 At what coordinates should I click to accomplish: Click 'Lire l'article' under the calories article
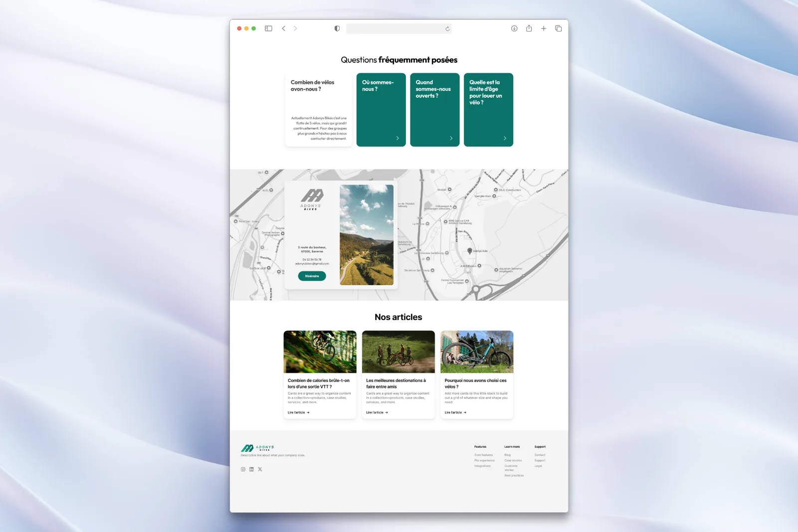click(299, 412)
